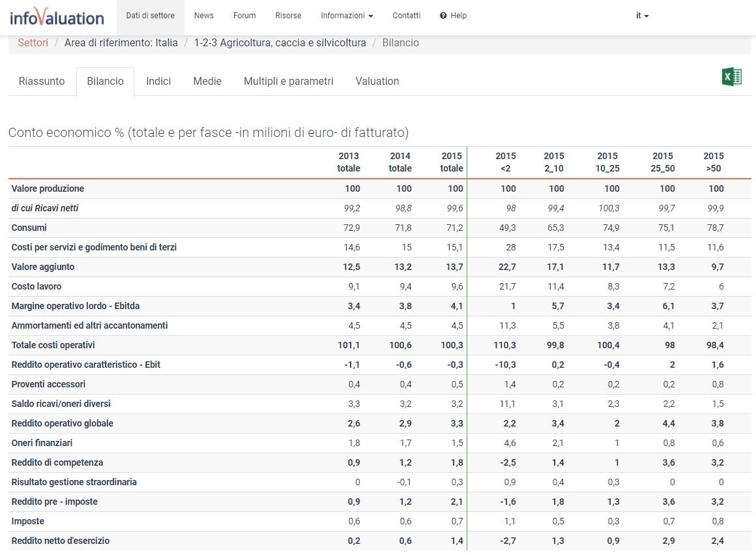Open the Forum page
The image size is (756, 555).
pos(244,16)
